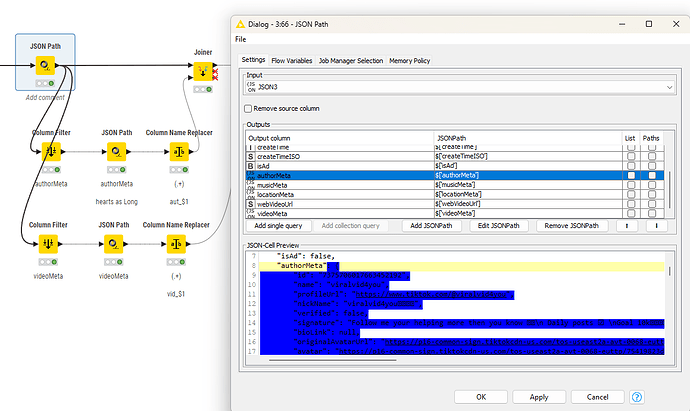Click the Joiner node icon
Viewport: 690px width, 411px height.
tap(202, 72)
